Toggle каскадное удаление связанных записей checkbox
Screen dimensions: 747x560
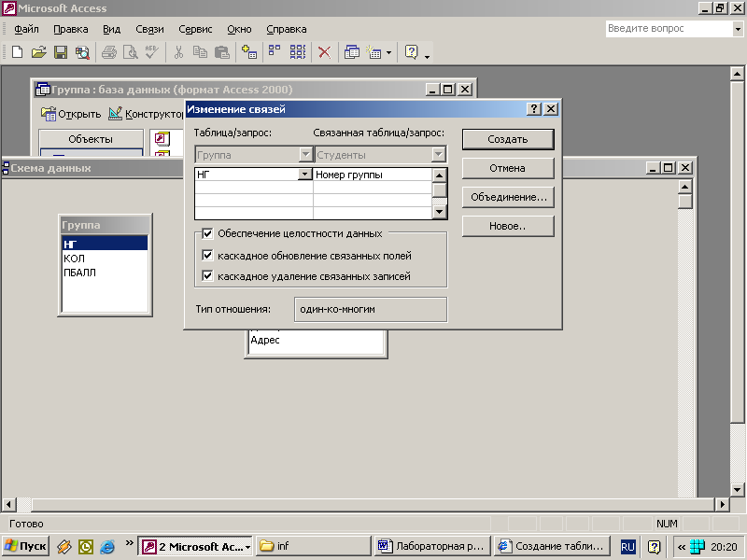click(207, 275)
